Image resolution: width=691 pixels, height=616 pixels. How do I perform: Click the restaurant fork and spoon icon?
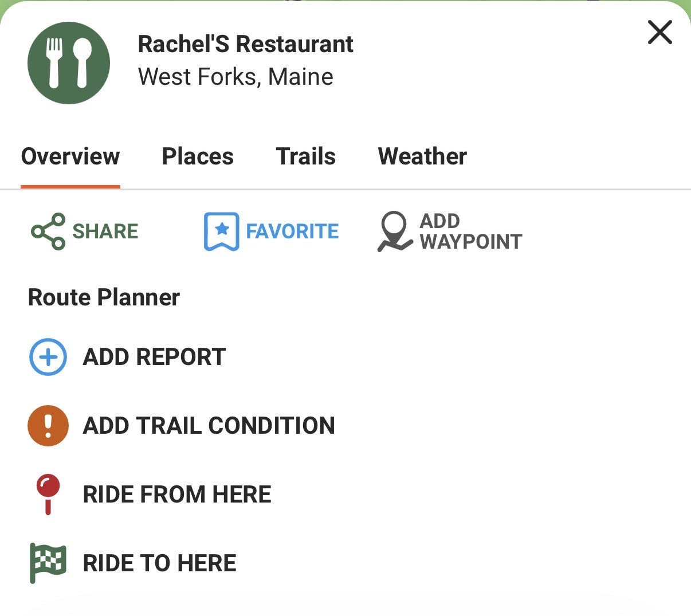point(68,63)
